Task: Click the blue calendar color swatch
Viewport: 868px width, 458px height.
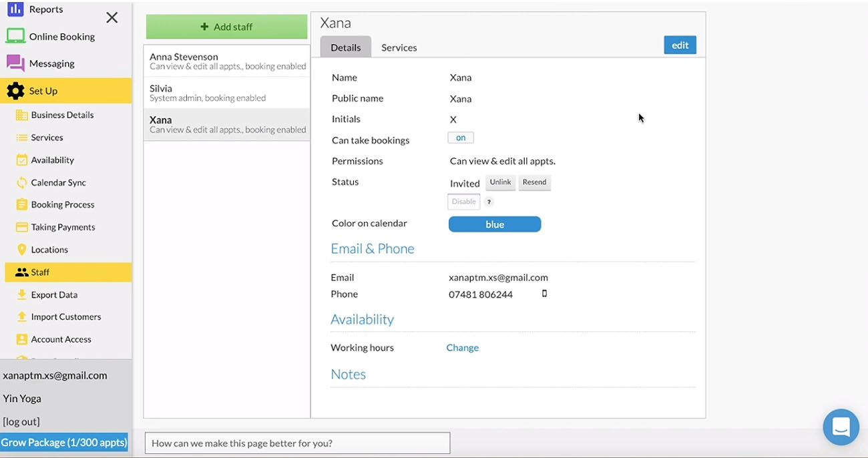Action: [x=494, y=224]
